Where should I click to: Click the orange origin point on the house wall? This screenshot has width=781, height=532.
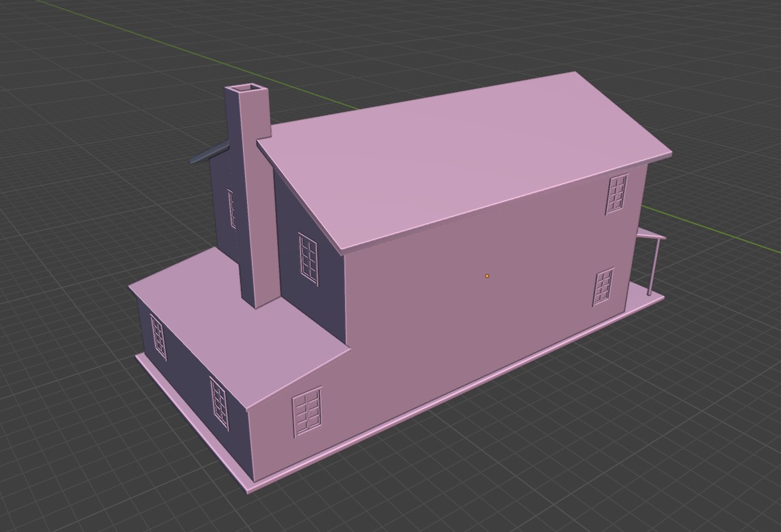(x=487, y=276)
